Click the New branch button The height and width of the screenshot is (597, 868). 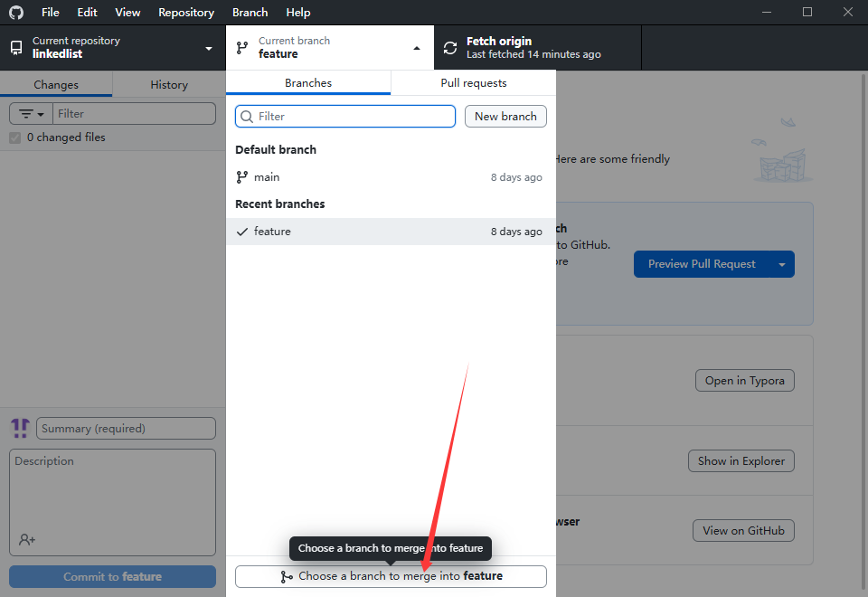(x=505, y=117)
